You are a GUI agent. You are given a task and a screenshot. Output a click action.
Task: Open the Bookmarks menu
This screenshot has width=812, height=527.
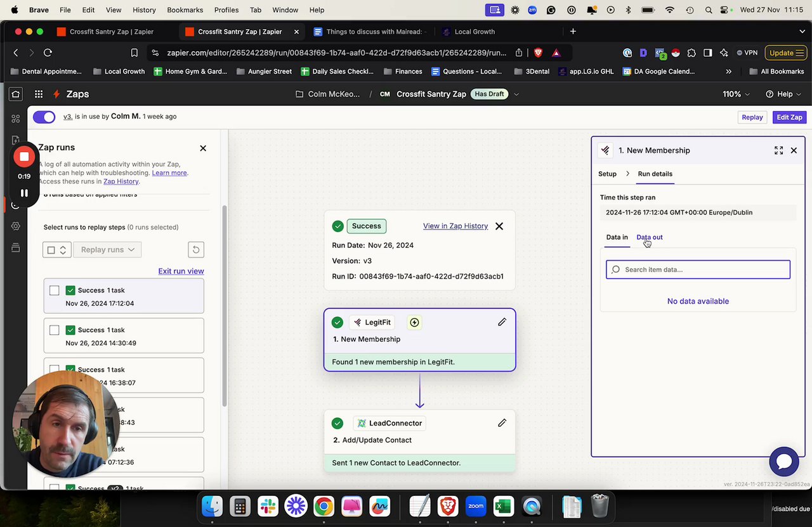point(185,10)
